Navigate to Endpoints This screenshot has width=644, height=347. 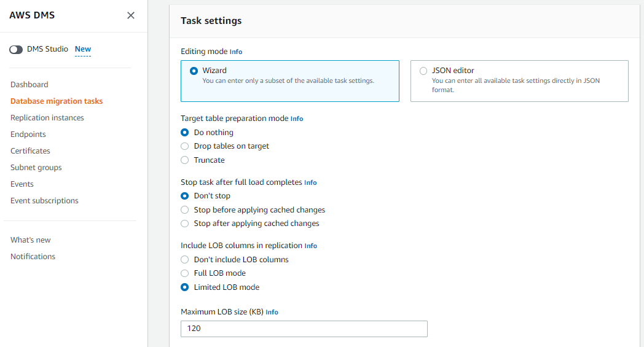pyautogui.click(x=28, y=135)
